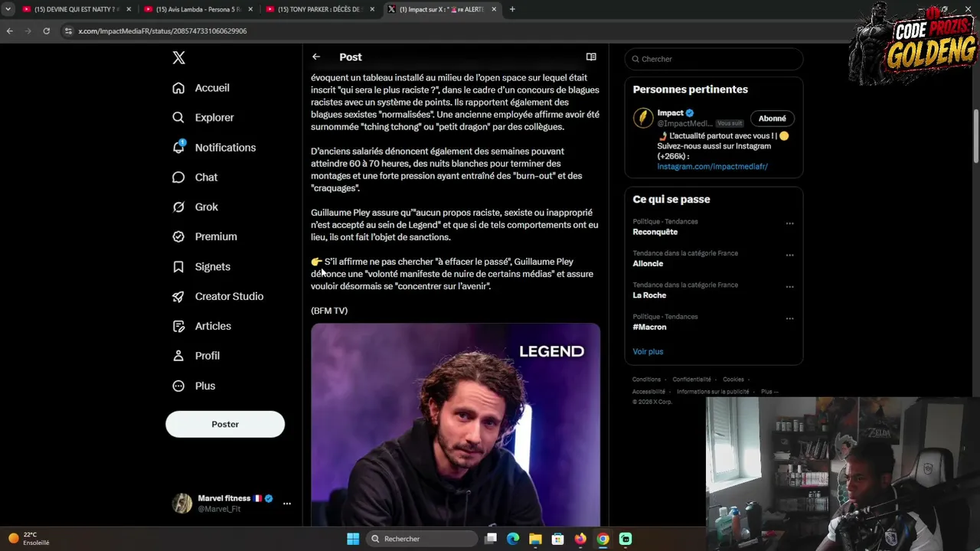Click the Chercher search field
The height and width of the screenshot is (551, 980).
[714, 59]
